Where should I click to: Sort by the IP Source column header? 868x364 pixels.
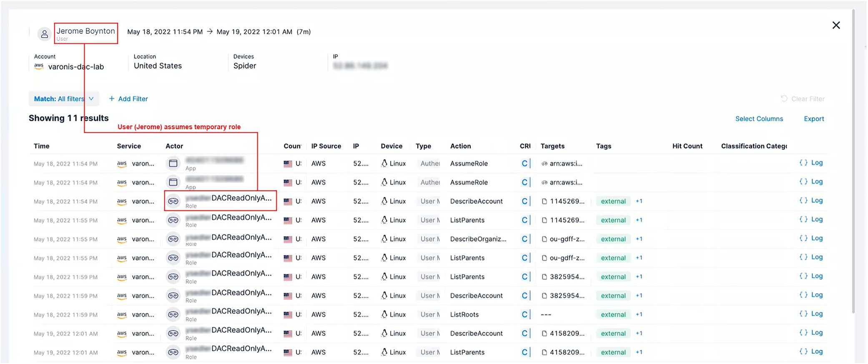326,146
